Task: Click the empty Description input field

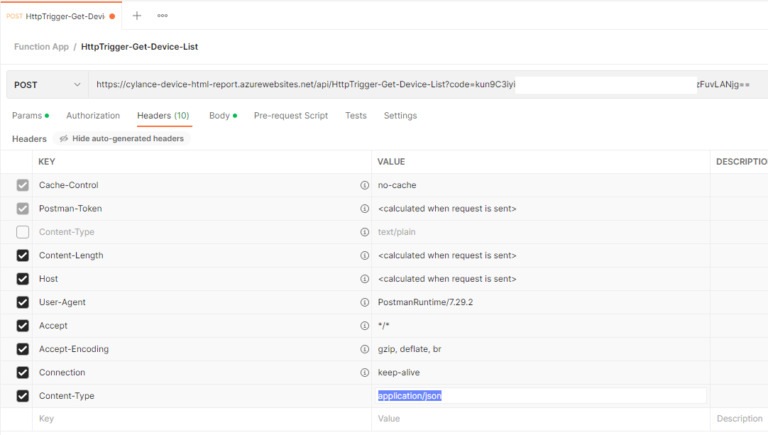Action: pos(740,419)
